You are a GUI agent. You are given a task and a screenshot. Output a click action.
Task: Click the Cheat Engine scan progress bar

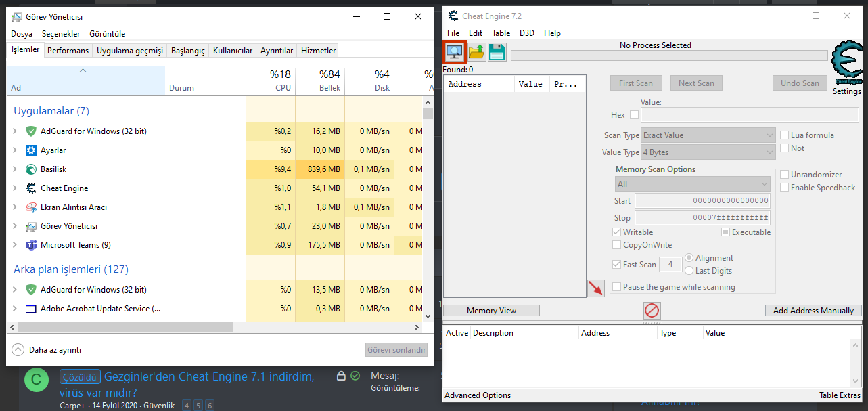pyautogui.click(x=669, y=56)
